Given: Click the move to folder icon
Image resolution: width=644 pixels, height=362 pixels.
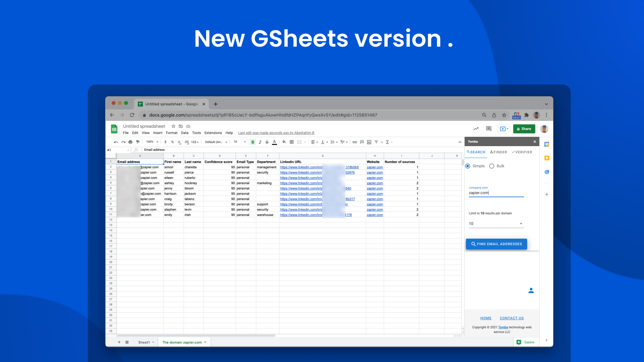Looking at the screenshot, I should coord(181,126).
